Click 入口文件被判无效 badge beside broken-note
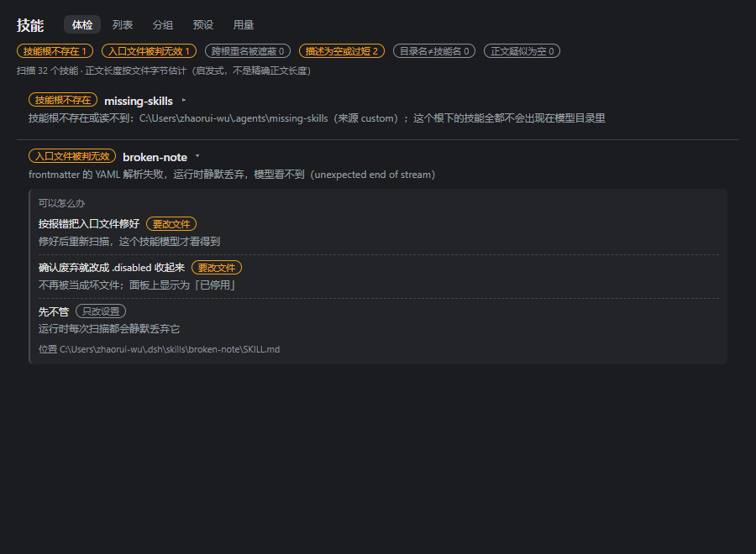 [72, 156]
